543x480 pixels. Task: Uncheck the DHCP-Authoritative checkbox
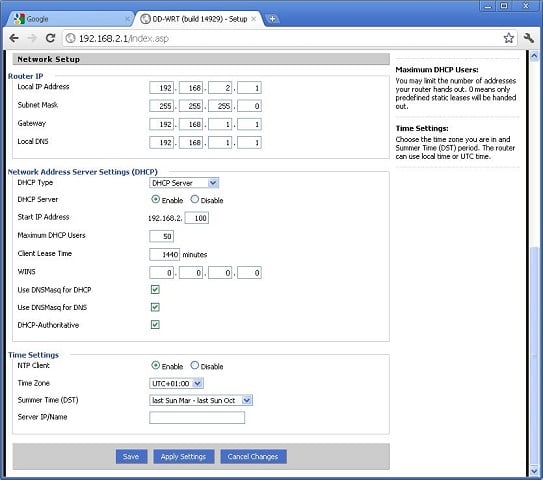(x=155, y=325)
